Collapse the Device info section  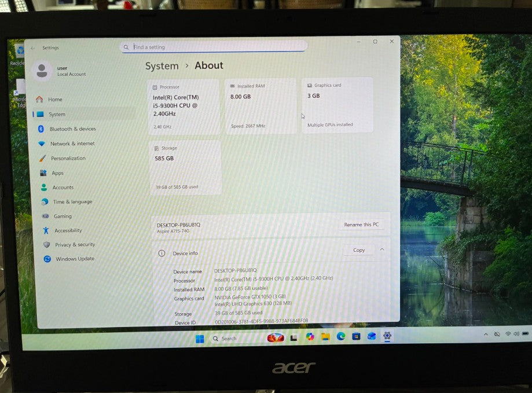pos(382,249)
